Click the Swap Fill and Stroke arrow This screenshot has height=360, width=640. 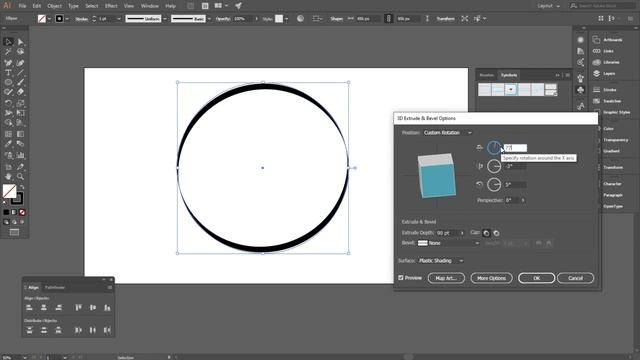(22, 187)
